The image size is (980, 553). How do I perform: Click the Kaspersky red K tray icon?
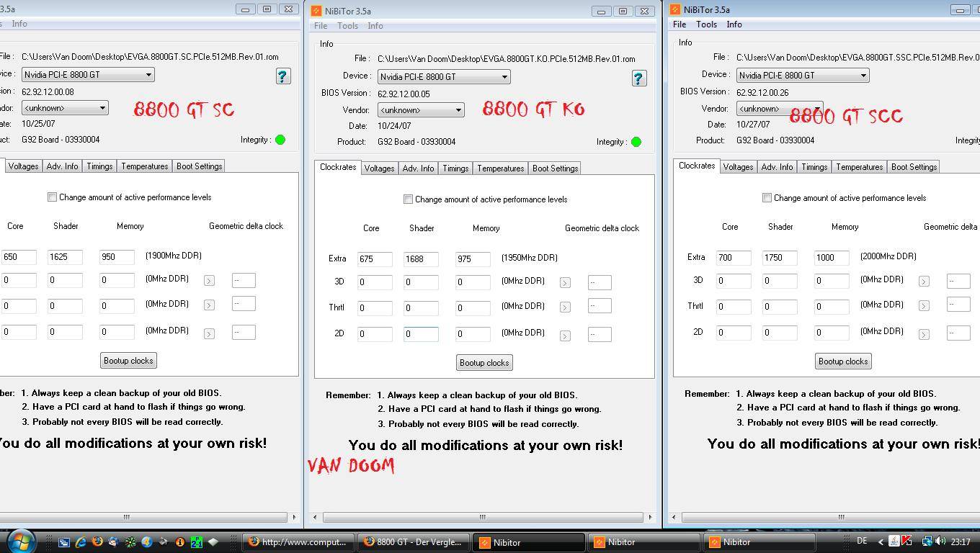tap(907, 541)
